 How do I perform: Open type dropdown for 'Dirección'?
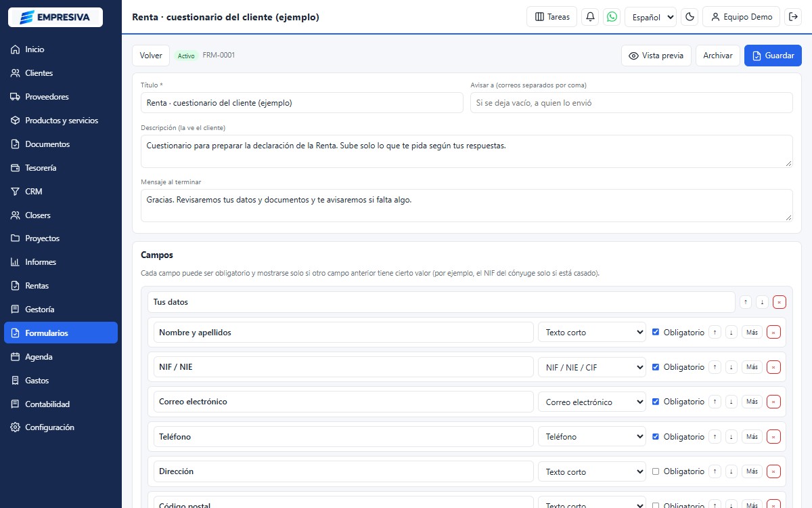592,471
